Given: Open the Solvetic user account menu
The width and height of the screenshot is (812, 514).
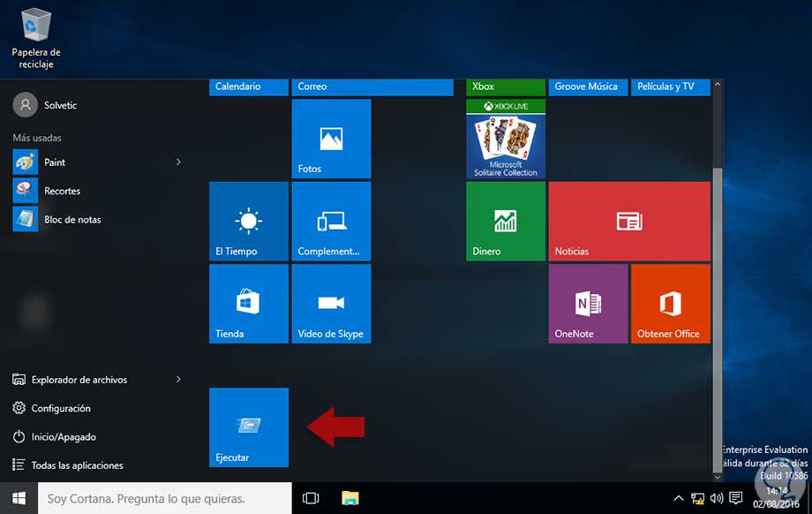Looking at the screenshot, I should click(45, 105).
